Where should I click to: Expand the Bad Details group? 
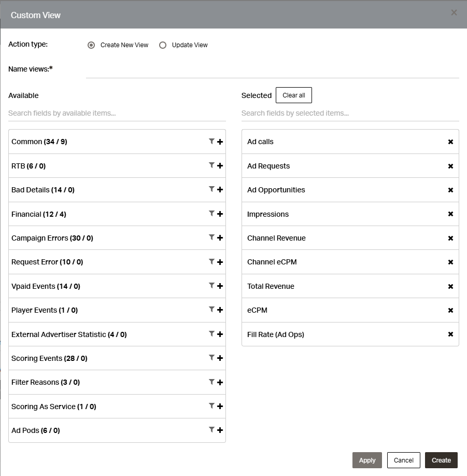[43, 190]
